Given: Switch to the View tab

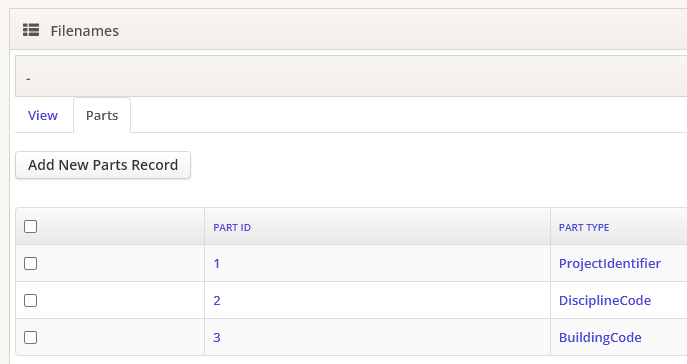Looking at the screenshot, I should tap(43, 115).
